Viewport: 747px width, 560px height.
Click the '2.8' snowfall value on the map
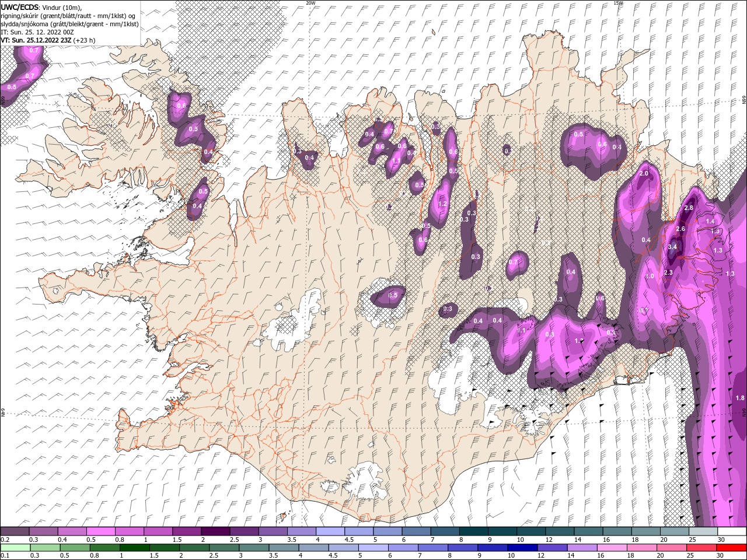(x=689, y=208)
